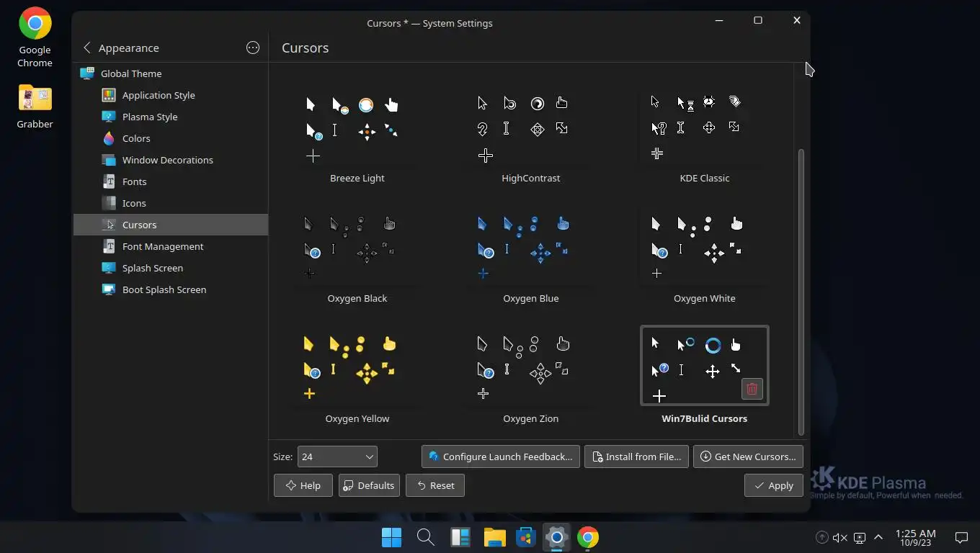Click the cursor themes vertical scrollbar
This screenshot has height=553, width=980.
click(801, 291)
